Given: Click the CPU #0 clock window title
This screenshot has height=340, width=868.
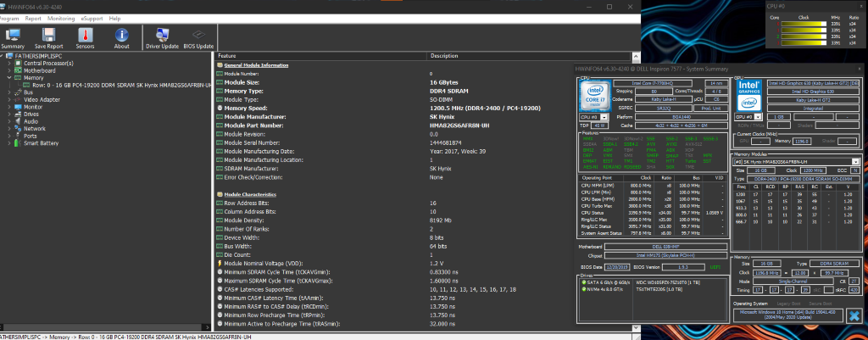Looking at the screenshot, I should [775, 6].
